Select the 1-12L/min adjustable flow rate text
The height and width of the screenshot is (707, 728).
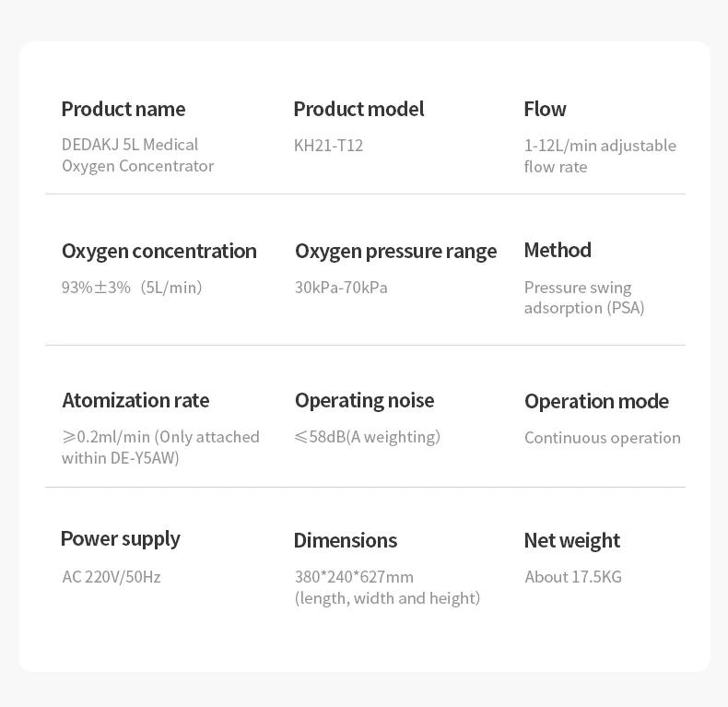point(600,156)
